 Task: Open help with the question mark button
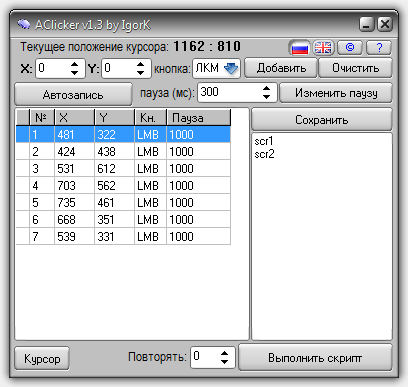point(379,48)
